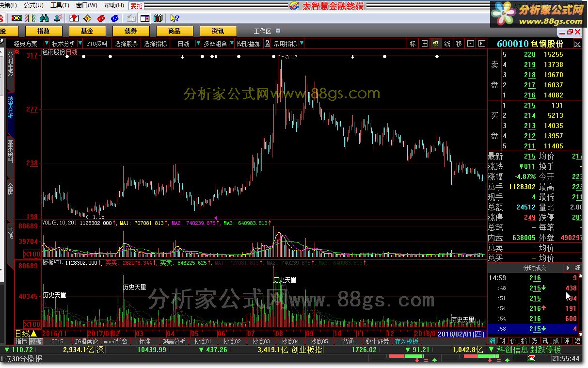The height and width of the screenshot is (368, 588).
Task: Expand the 日线 period dropdown arrow
Action: [198, 44]
